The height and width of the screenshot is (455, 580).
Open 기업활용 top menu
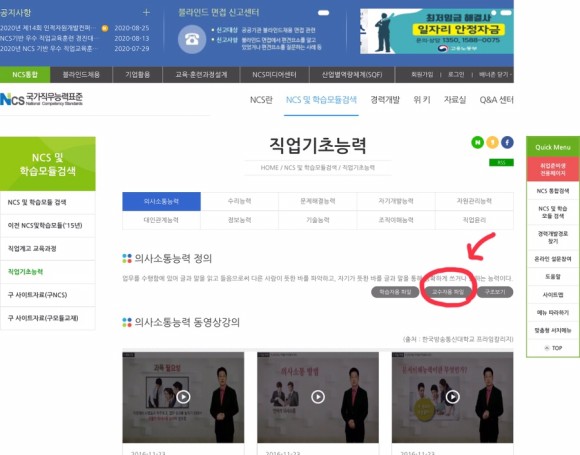(138, 75)
